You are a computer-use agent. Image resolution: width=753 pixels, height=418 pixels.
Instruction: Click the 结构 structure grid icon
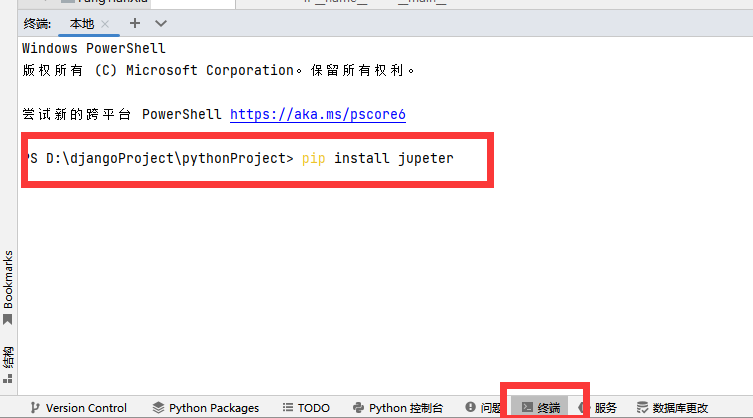(8, 379)
